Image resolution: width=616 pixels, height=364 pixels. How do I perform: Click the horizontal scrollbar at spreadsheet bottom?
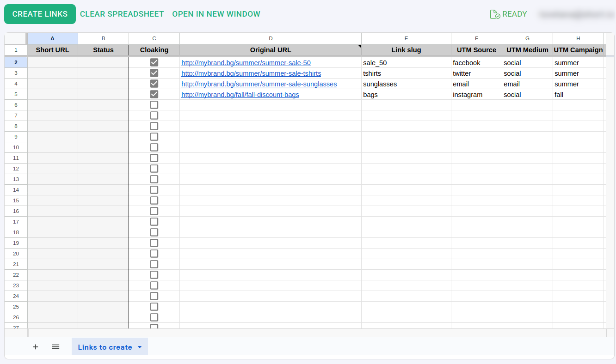tap(317, 333)
